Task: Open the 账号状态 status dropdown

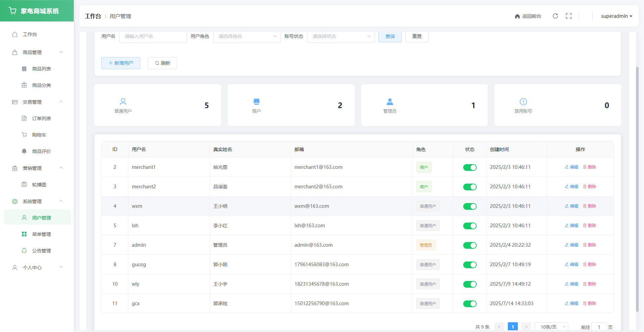Action: click(341, 36)
